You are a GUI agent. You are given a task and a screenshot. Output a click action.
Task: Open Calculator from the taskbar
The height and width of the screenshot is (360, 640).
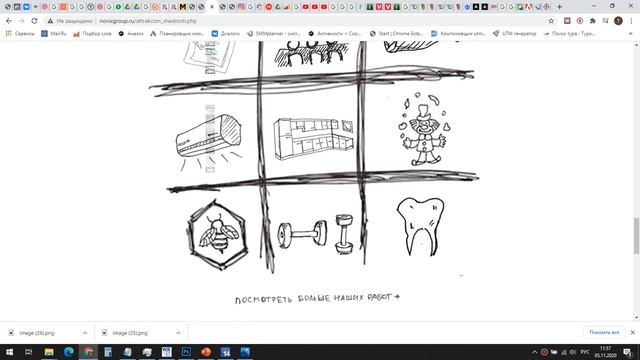click(x=108, y=352)
